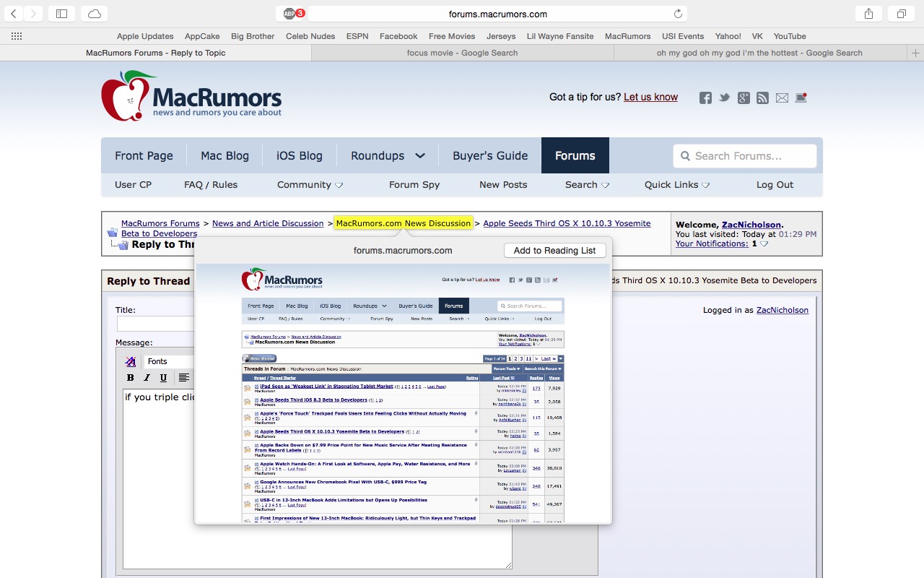The image size is (924, 578).
Task: Open the Mac Blog nav item
Action: [225, 155]
